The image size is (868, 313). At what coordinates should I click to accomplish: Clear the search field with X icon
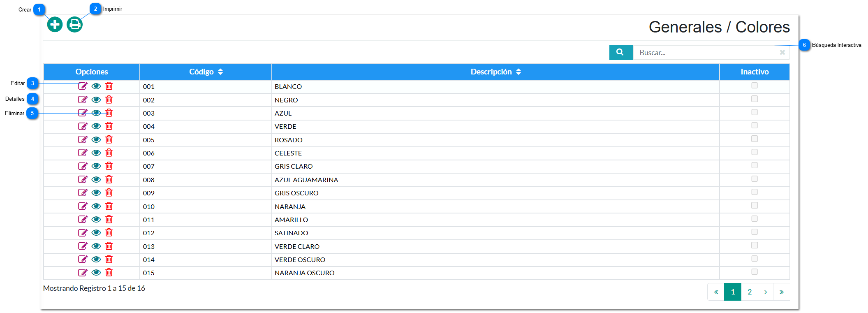click(x=782, y=53)
